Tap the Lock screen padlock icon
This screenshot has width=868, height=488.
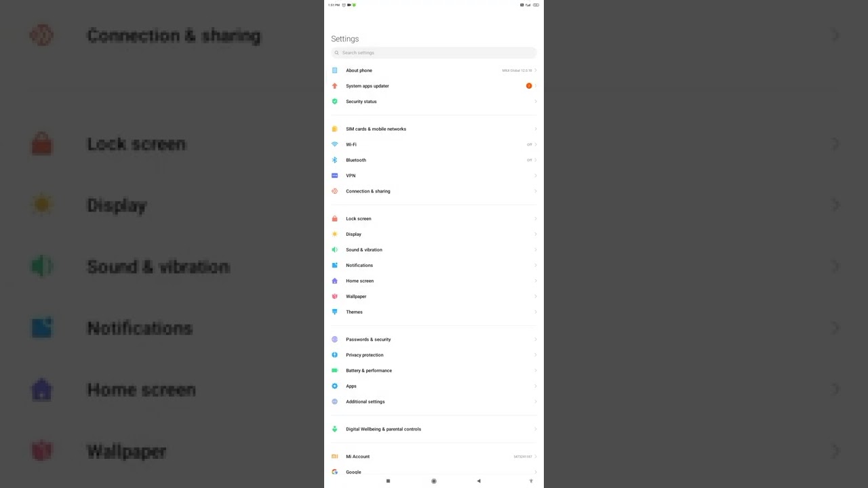[334, 219]
